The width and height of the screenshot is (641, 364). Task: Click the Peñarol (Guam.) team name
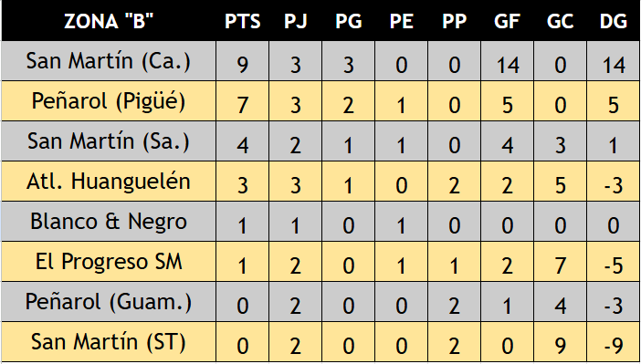109,302
